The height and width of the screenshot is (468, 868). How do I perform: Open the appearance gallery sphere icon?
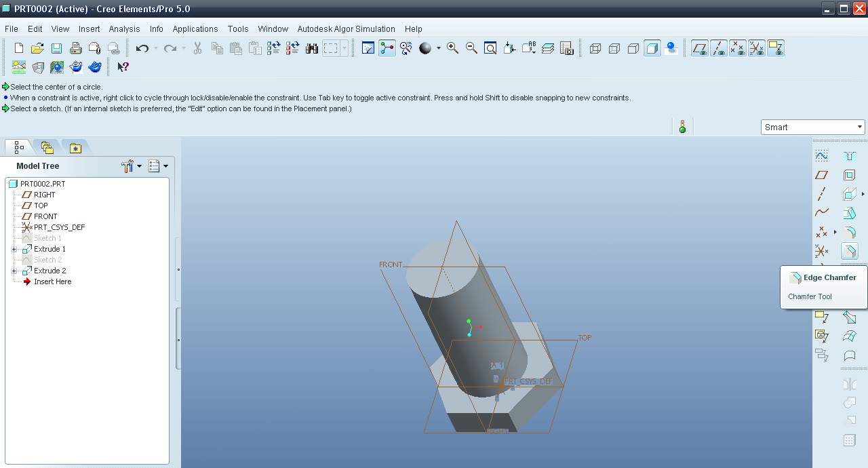pos(425,48)
